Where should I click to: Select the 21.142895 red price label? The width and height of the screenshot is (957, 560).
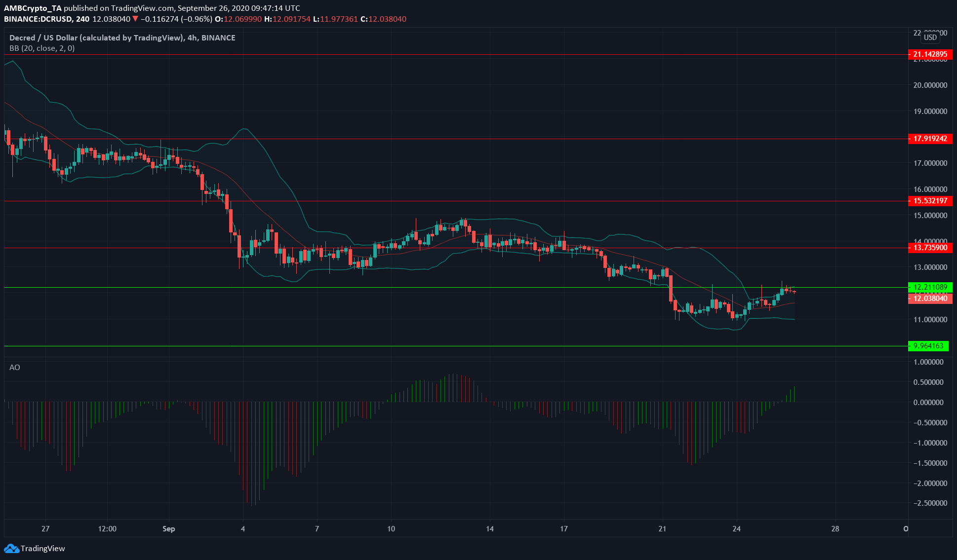pyautogui.click(x=930, y=54)
